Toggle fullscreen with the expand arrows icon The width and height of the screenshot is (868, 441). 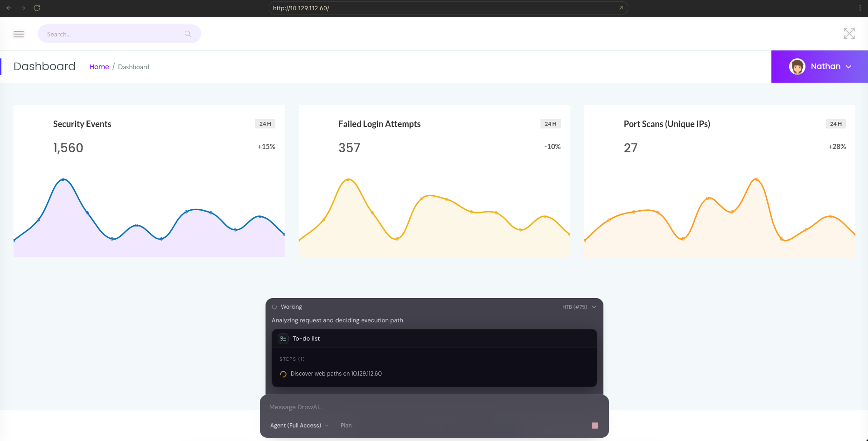[x=849, y=34]
